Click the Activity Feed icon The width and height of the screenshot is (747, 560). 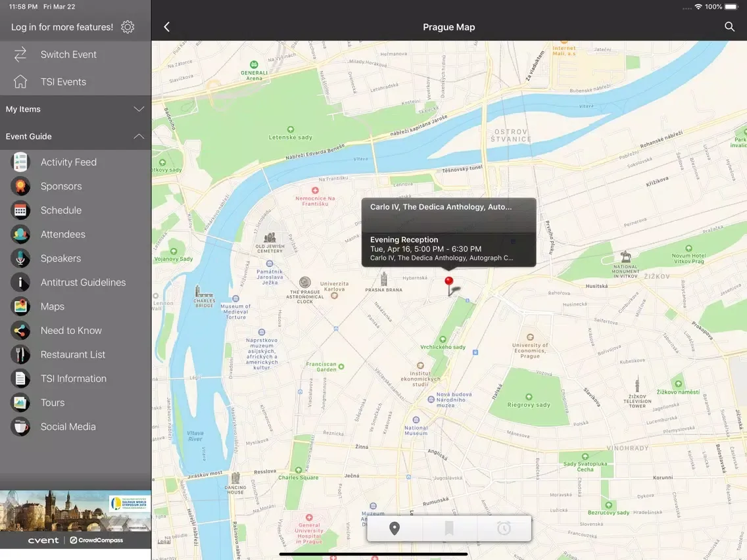[x=20, y=162]
